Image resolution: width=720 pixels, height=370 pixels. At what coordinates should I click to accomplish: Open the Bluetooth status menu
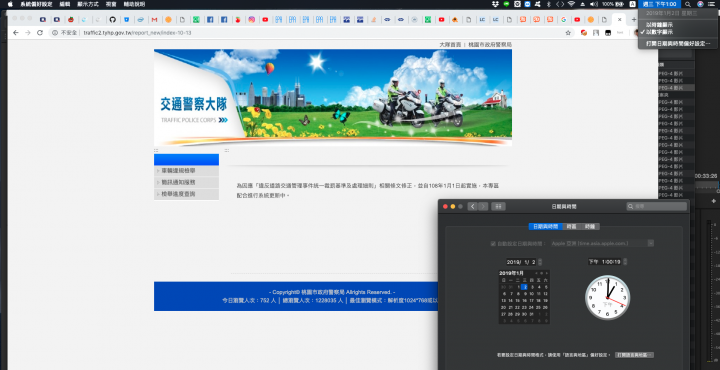click(549, 4)
